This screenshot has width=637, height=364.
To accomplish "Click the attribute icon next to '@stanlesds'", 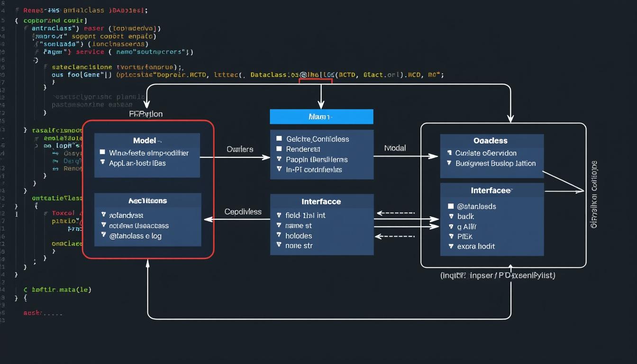I will point(451,207).
